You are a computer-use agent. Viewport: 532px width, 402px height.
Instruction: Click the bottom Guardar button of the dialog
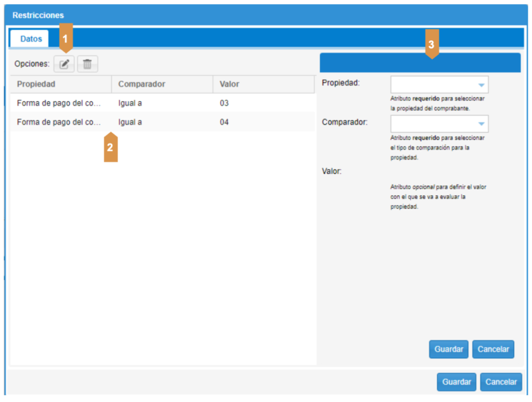[457, 382]
